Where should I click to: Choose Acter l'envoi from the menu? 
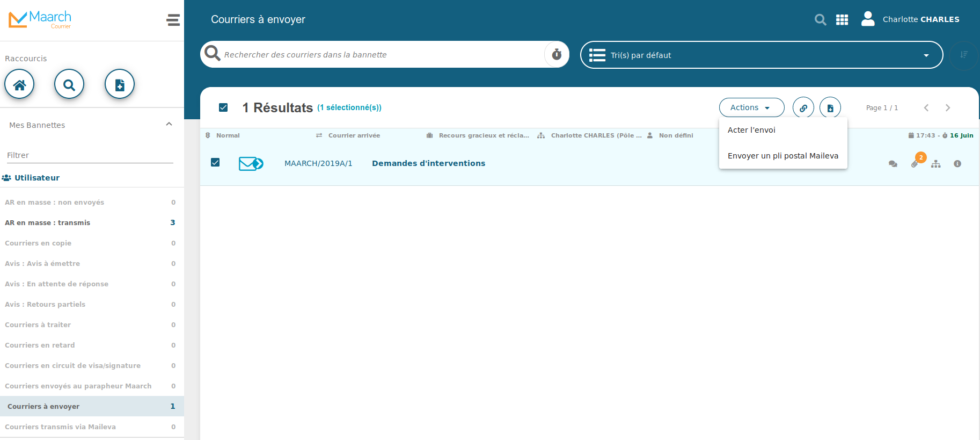point(783,130)
